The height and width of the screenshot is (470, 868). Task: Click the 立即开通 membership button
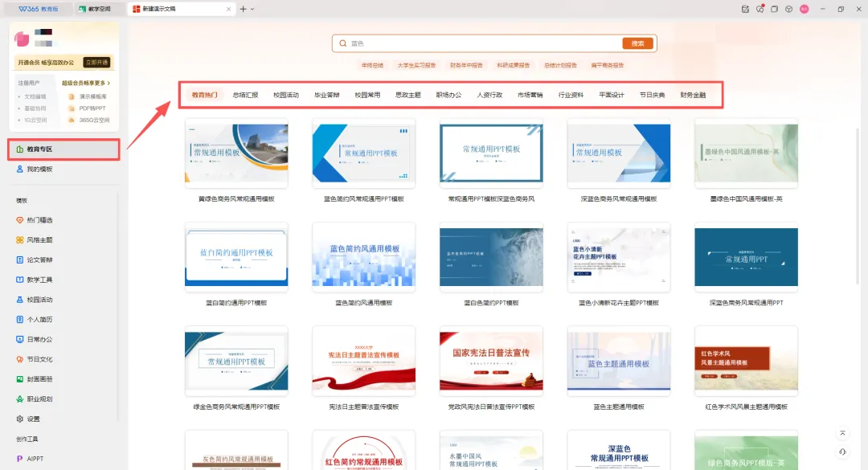[97, 63]
